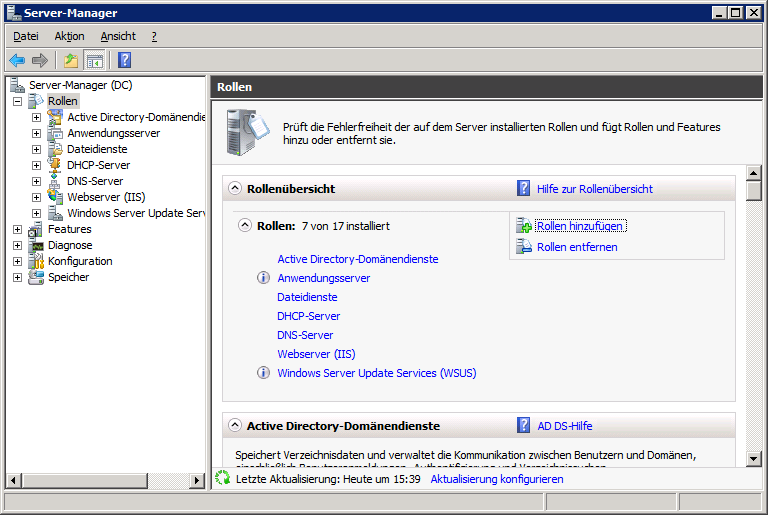The height and width of the screenshot is (515, 768).
Task: Open the Webserver (IIS) link in role list
Action: tap(316, 354)
